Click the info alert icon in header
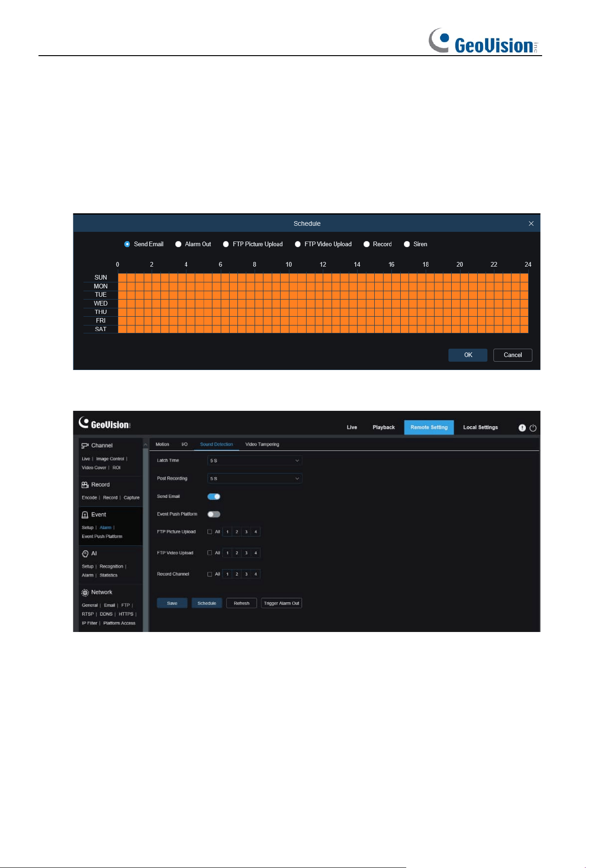Screen dimensions: 614x868 522,428
